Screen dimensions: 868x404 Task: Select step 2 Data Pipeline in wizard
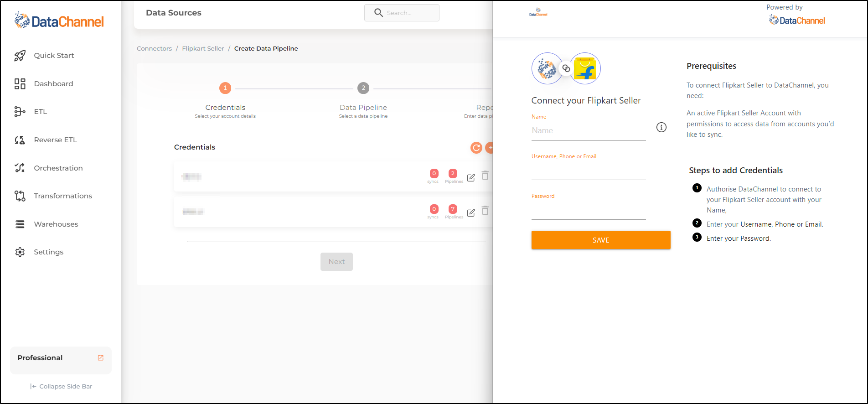[x=363, y=88]
